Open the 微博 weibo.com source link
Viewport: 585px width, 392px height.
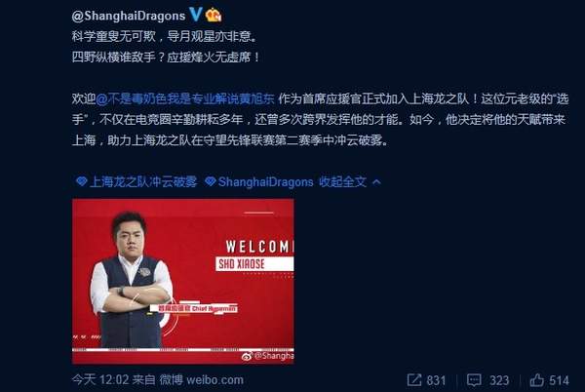(x=202, y=379)
